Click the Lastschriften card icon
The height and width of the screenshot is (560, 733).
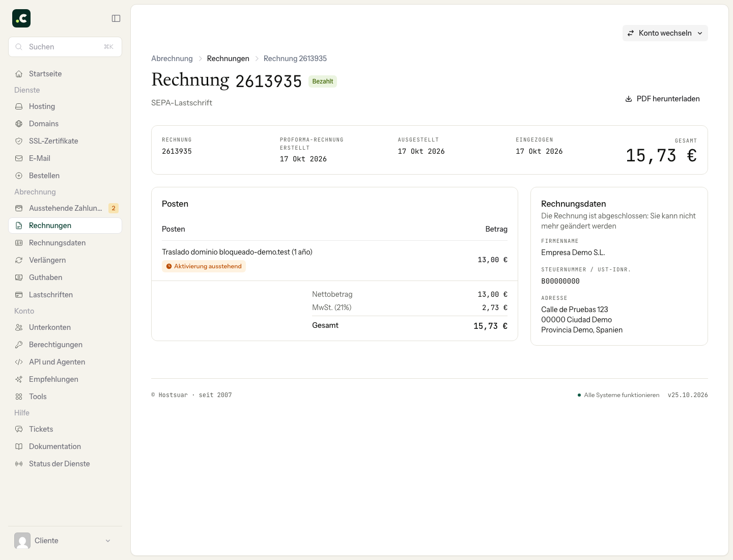(x=19, y=295)
